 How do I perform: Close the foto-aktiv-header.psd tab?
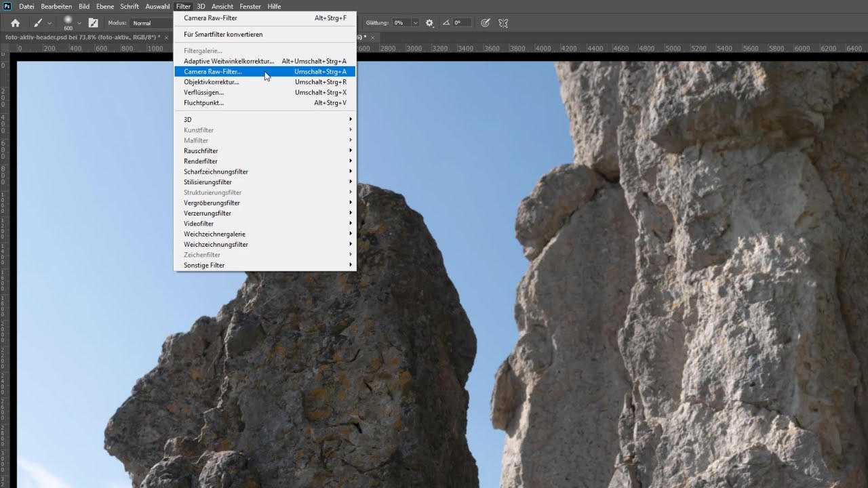167,37
